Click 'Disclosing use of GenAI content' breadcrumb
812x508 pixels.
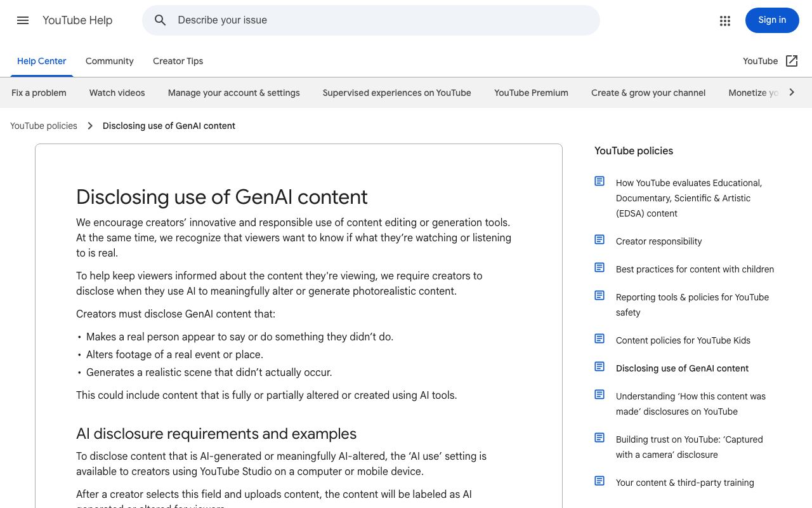169,126
